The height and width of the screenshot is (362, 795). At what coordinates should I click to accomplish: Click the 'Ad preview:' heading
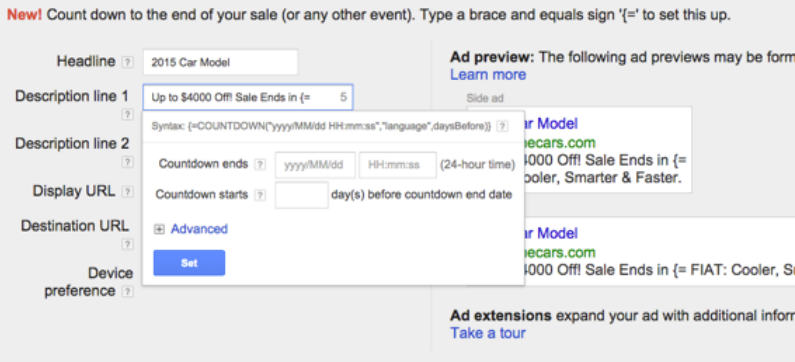click(x=492, y=57)
